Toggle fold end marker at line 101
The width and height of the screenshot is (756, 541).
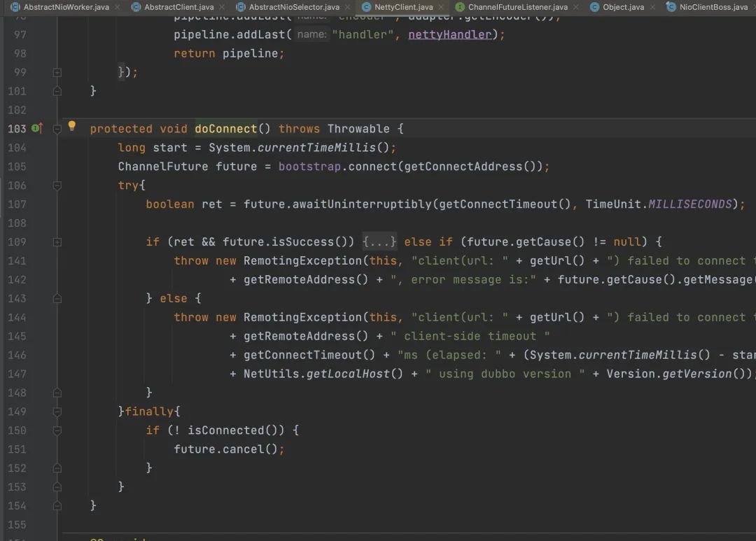tap(57, 91)
